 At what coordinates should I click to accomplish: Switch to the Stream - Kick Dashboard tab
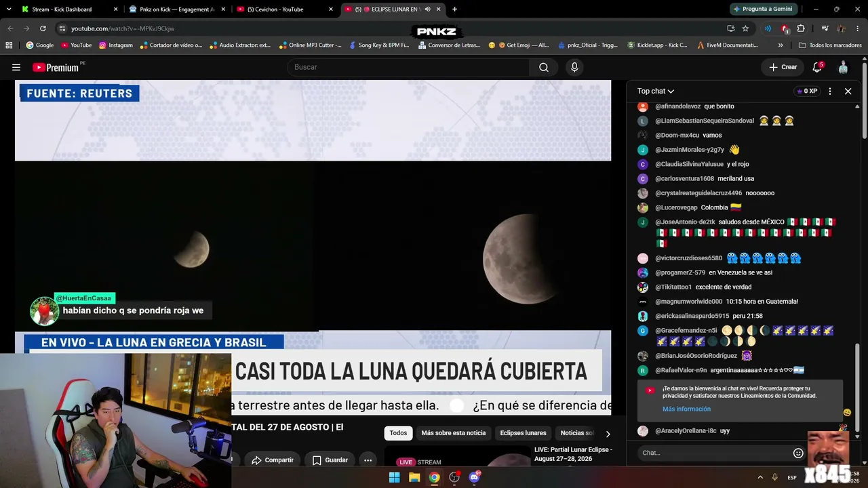68,9
